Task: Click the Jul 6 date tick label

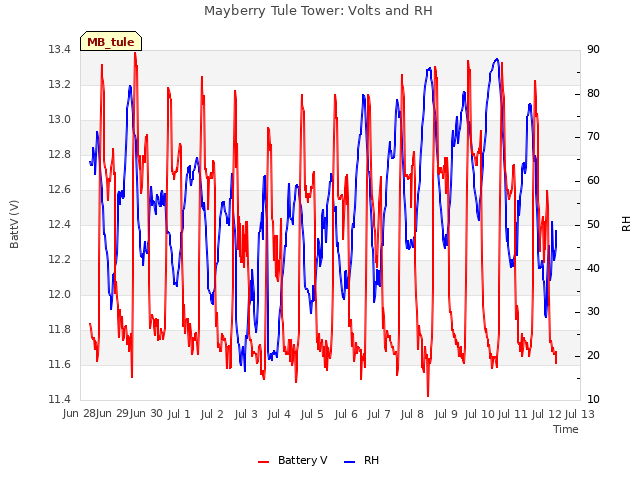Action: [x=346, y=414]
